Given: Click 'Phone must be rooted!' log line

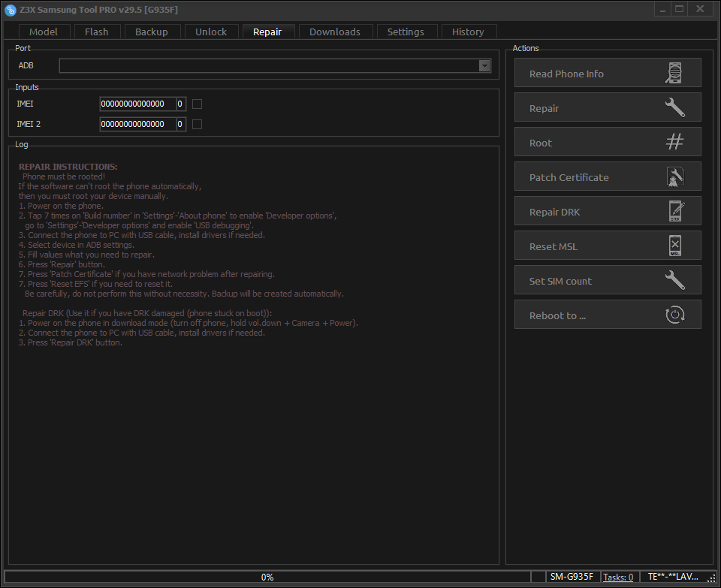Looking at the screenshot, I should click(x=63, y=176).
